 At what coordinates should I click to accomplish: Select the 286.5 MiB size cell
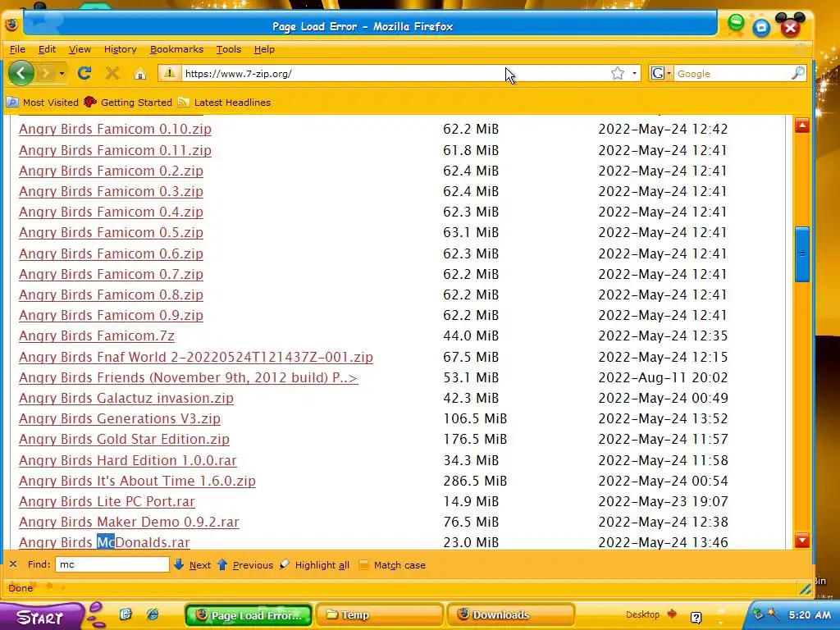[x=475, y=481]
